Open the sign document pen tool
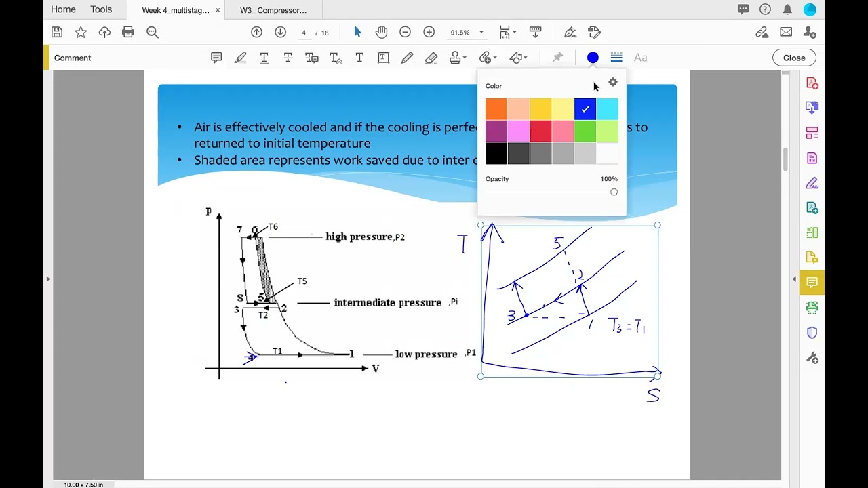 click(x=570, y=32)
